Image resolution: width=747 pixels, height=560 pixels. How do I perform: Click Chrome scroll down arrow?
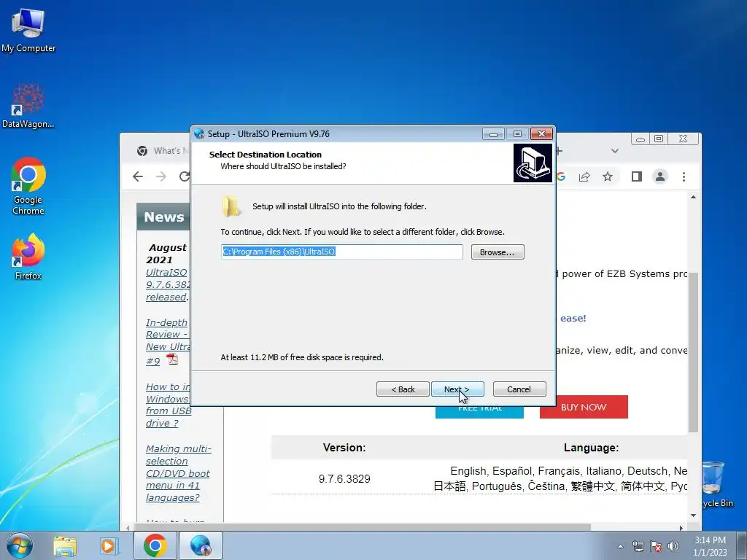point(693,516)
